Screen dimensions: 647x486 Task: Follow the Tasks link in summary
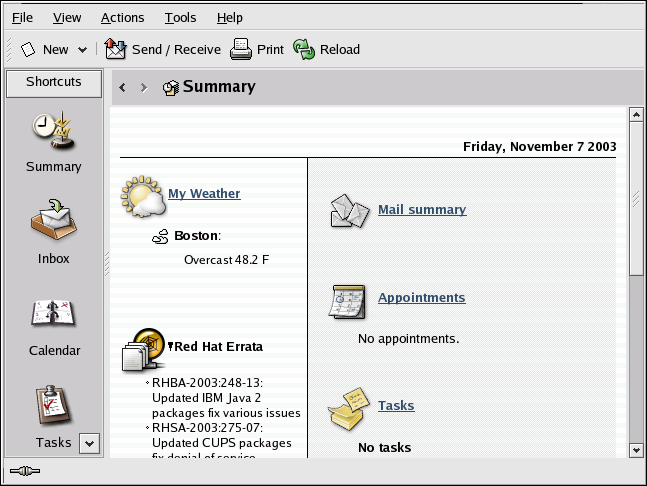click(x=396, y=405)
